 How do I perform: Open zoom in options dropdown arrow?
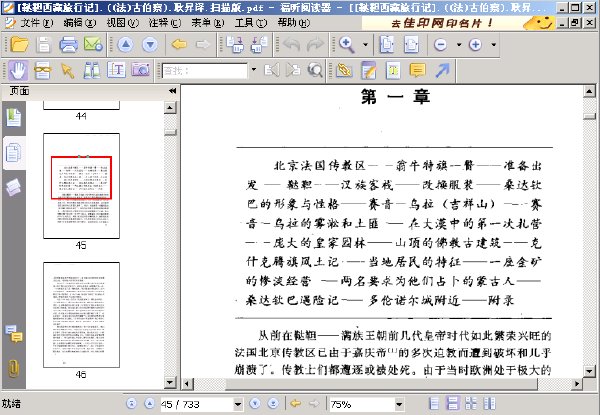point(494,45)
